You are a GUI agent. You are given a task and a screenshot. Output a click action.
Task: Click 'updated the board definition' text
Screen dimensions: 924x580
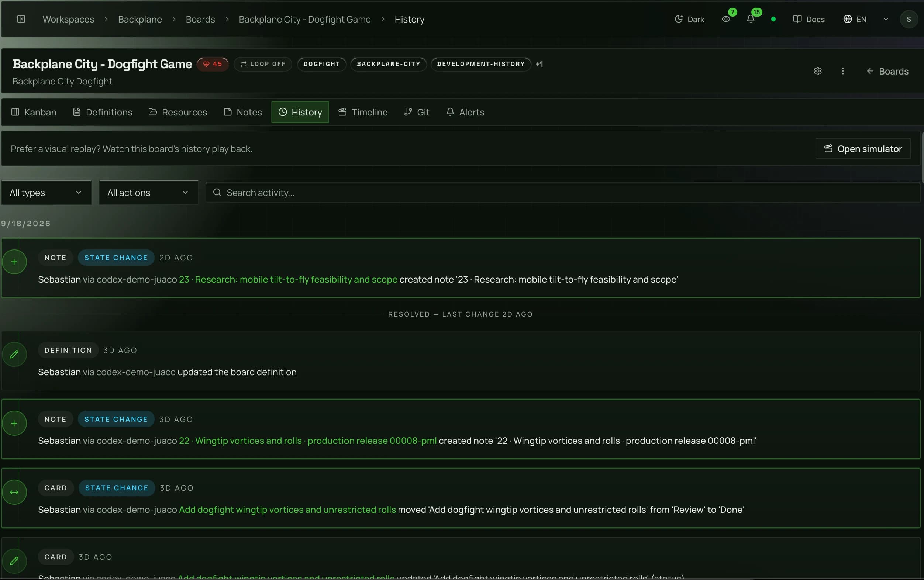[x=237, y=372]
